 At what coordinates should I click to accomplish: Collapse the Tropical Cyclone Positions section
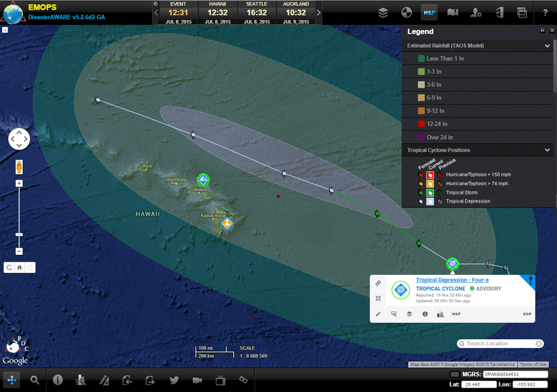[548, 150]
